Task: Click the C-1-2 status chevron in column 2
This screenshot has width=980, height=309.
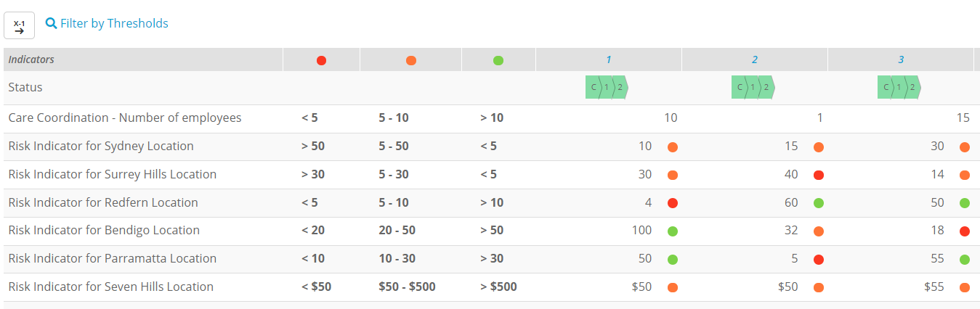Action: pos(753,87)
